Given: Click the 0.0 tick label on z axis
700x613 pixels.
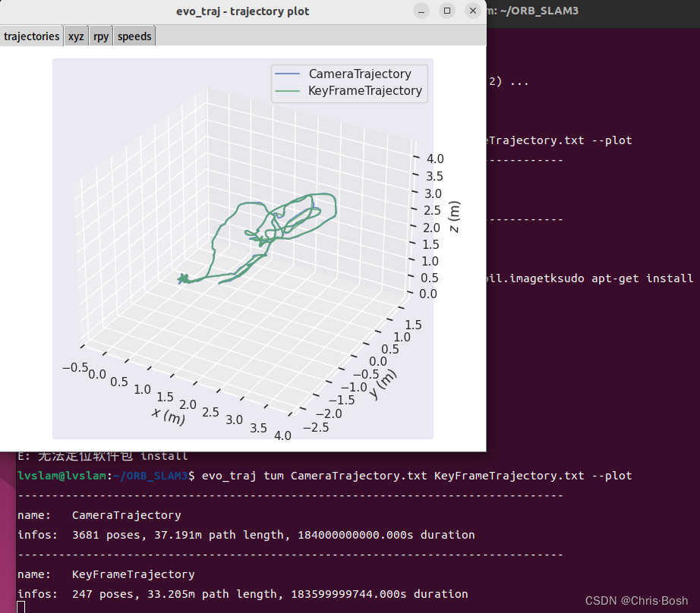Looking at the screenshot, I should pos(427,294).
